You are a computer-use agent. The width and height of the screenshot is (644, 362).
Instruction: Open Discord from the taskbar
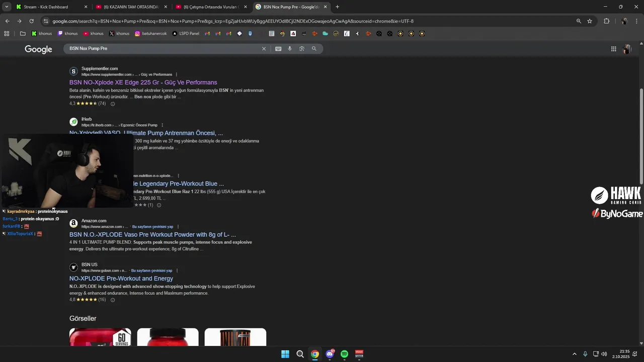point(330,354)
